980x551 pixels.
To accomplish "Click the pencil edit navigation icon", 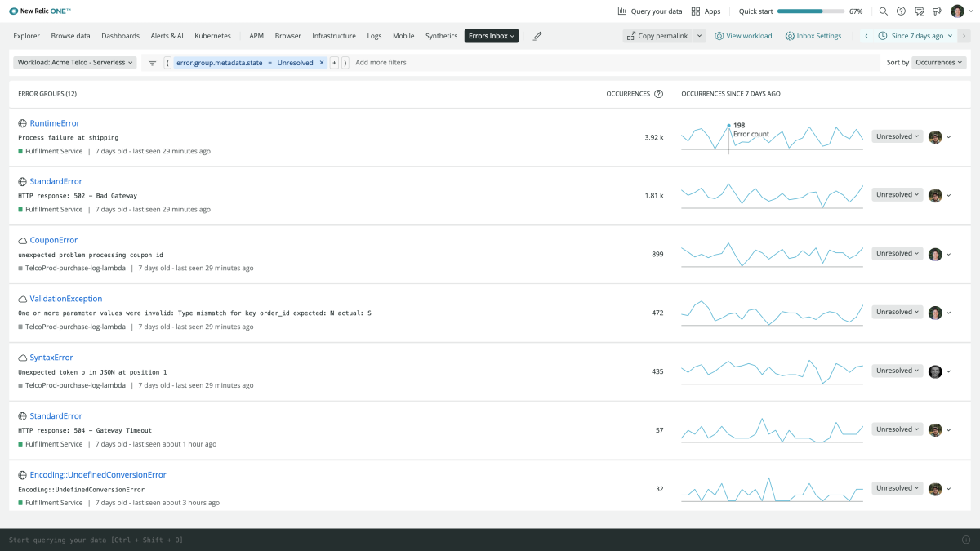I will tap(537, 36).
